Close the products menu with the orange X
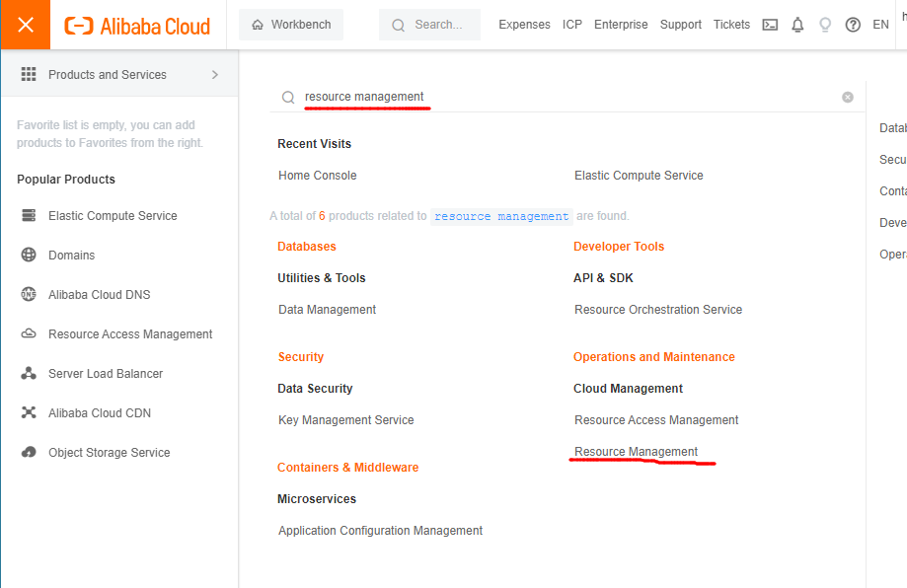Image resolution: width=907 pixels, height=588 pixels. [26, 25]
